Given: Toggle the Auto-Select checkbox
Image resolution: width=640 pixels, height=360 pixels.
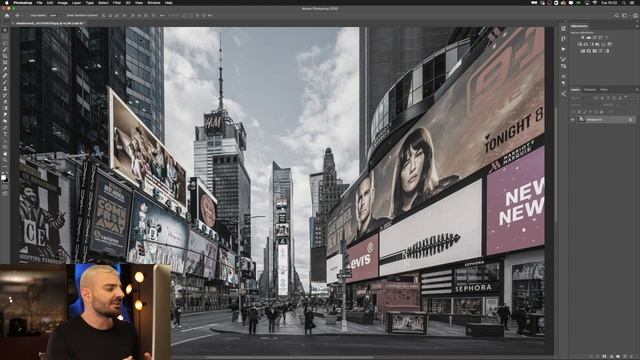Looking at the screenshot, I should coord(29,16).
